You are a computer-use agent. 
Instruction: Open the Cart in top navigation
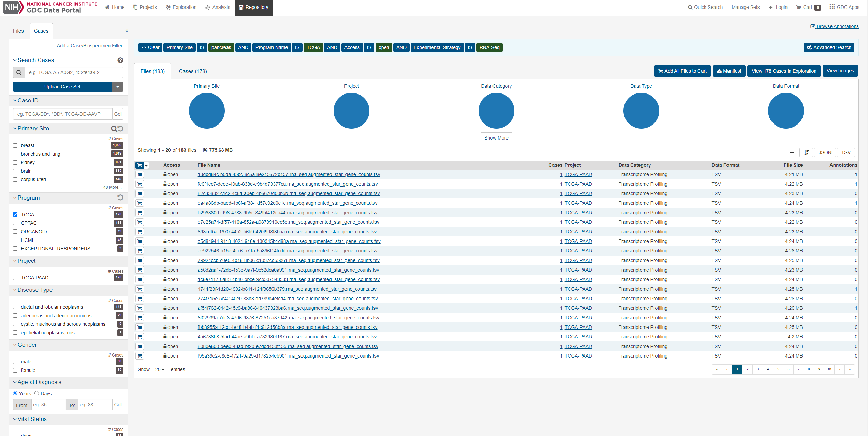(x=808, y=7)
